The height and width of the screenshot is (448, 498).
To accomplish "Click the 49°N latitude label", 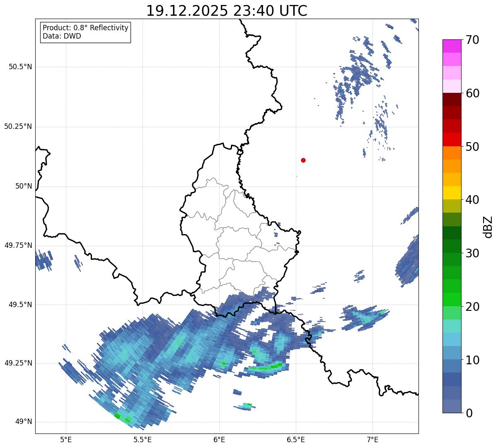I will [24, 421].
